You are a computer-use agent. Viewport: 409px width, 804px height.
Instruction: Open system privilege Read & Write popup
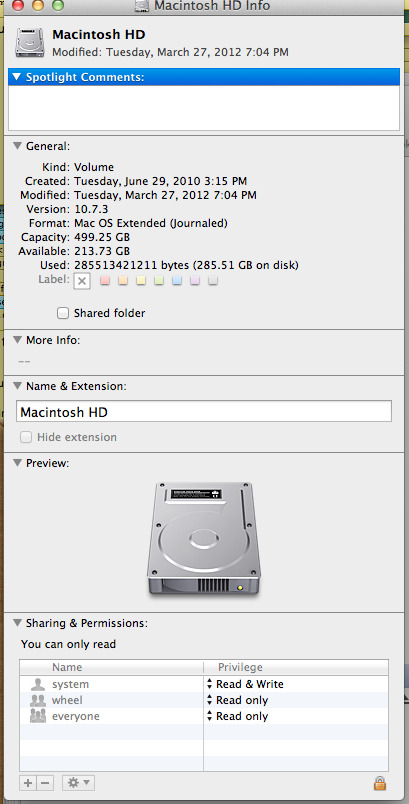point(245,684)
